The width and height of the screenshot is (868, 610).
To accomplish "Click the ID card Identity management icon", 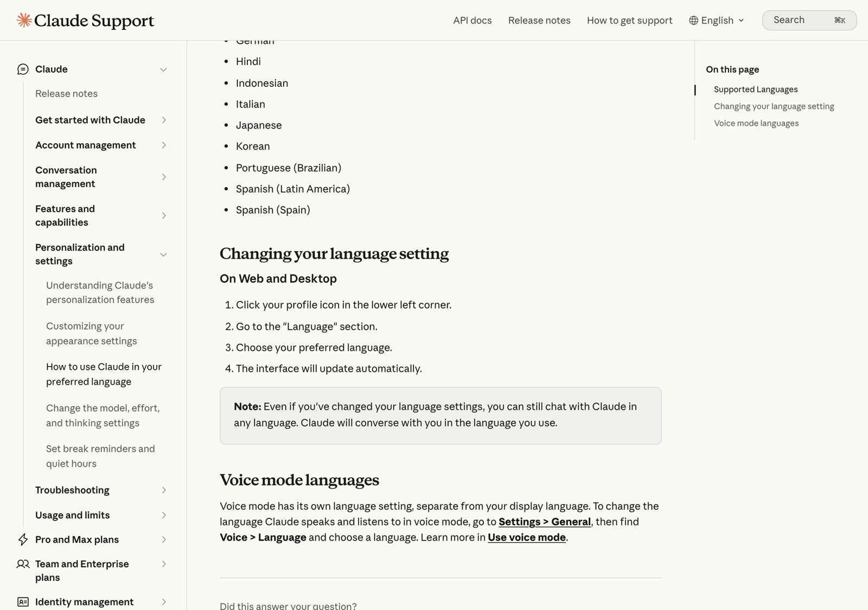I will [x=23, y=602].
